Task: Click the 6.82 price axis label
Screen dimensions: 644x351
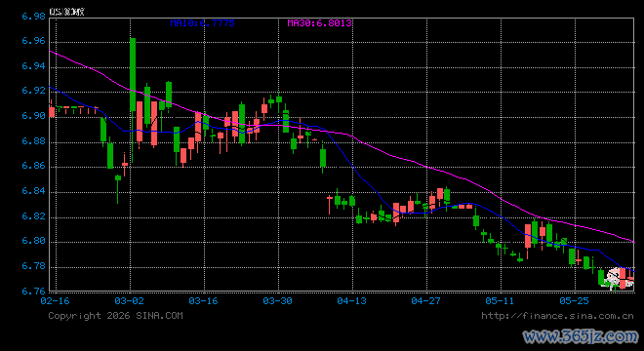Action: (x=34, y=216)
